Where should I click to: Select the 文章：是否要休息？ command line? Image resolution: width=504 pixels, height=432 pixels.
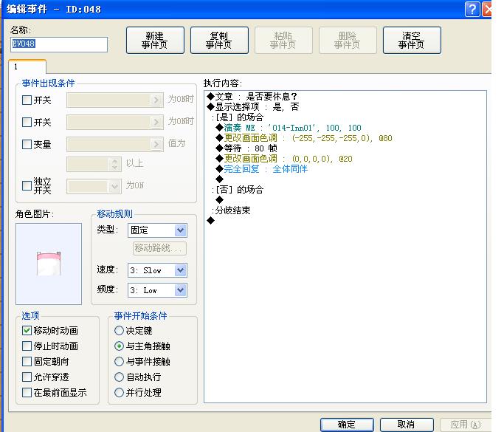pyautogui.click(x=252, y=97)
